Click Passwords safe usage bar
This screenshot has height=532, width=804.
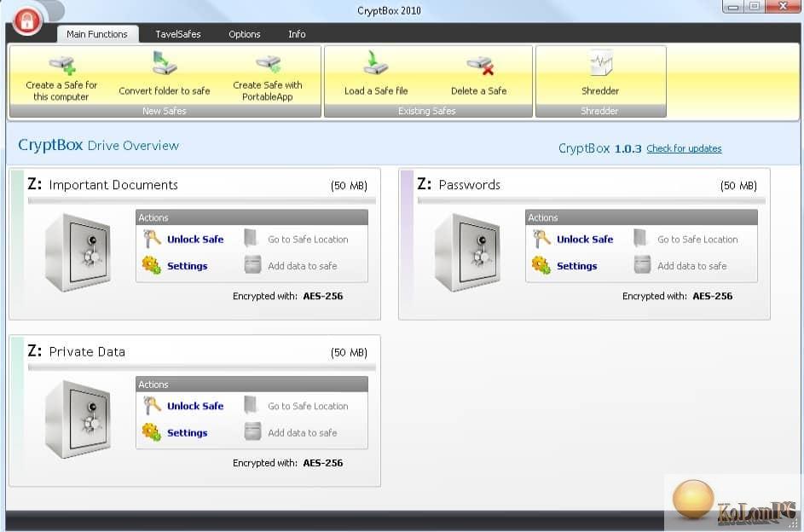click(591, 200)
